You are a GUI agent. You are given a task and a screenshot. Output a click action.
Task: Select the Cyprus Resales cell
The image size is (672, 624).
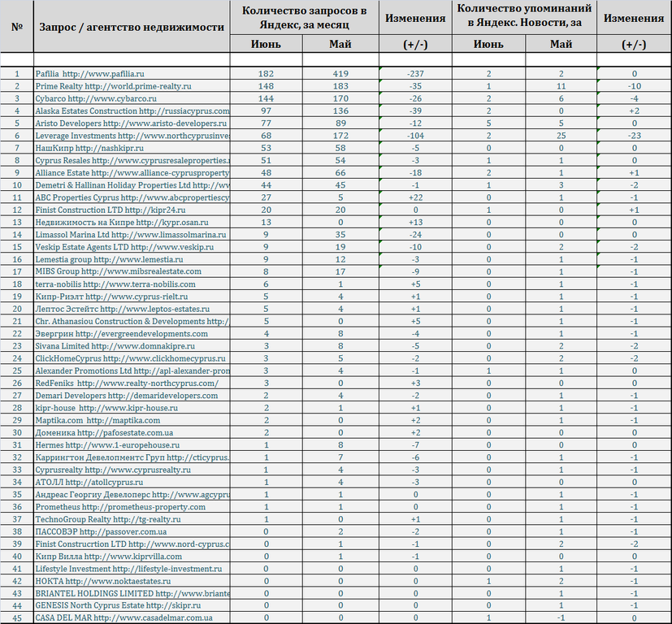pyautogui.click(x=132, y=161)
